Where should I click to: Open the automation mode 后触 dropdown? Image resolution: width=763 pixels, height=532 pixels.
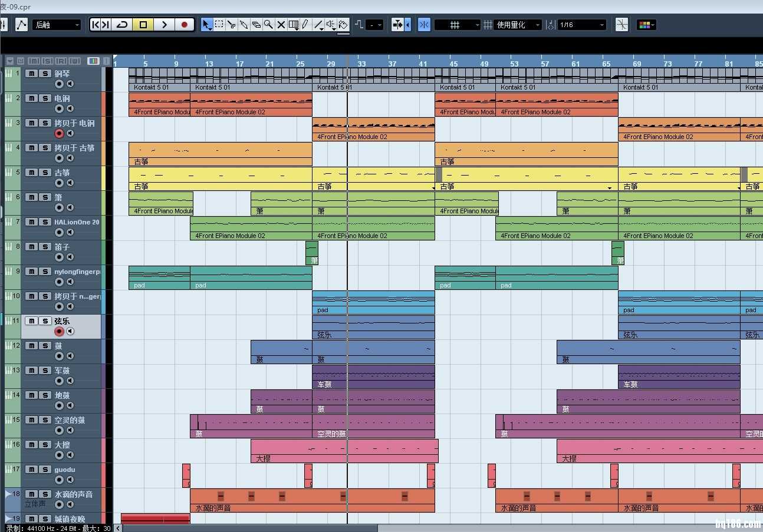click(57, 25)
